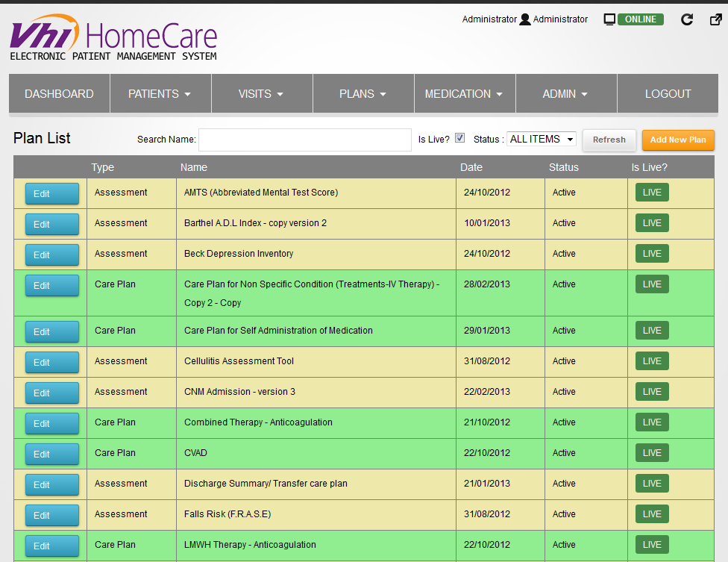The image size is (728, 562).
Task: Expand the MEDICATION menu dropdown
Action: (x=464, y=93)
